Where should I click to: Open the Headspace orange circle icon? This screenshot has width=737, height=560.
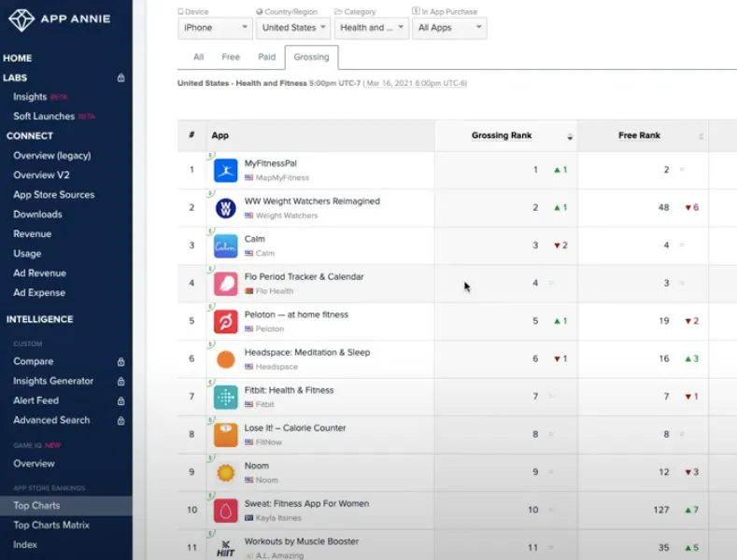[x=226, y=359]
